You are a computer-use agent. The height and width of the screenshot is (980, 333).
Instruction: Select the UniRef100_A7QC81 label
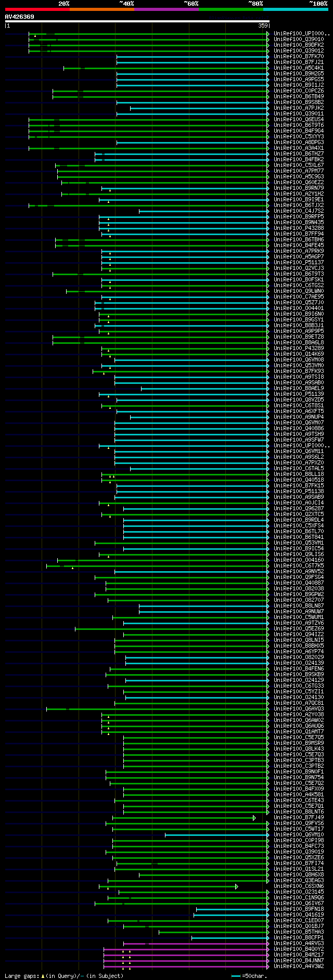point(299,703)
